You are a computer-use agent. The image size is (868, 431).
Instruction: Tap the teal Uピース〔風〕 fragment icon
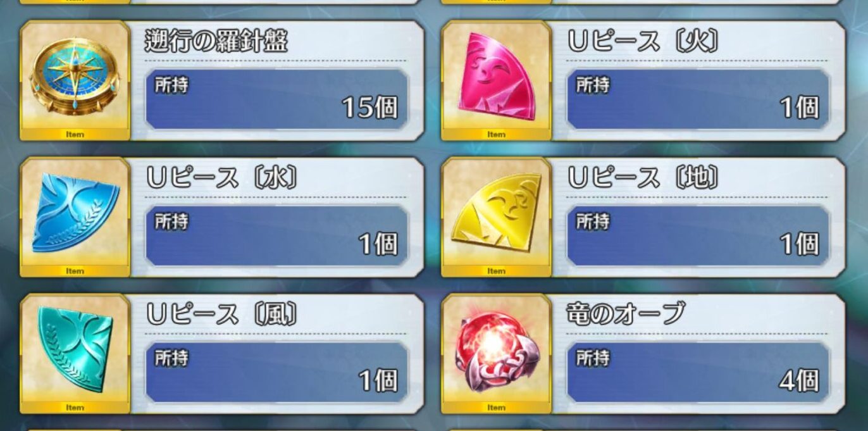point(75,349)
